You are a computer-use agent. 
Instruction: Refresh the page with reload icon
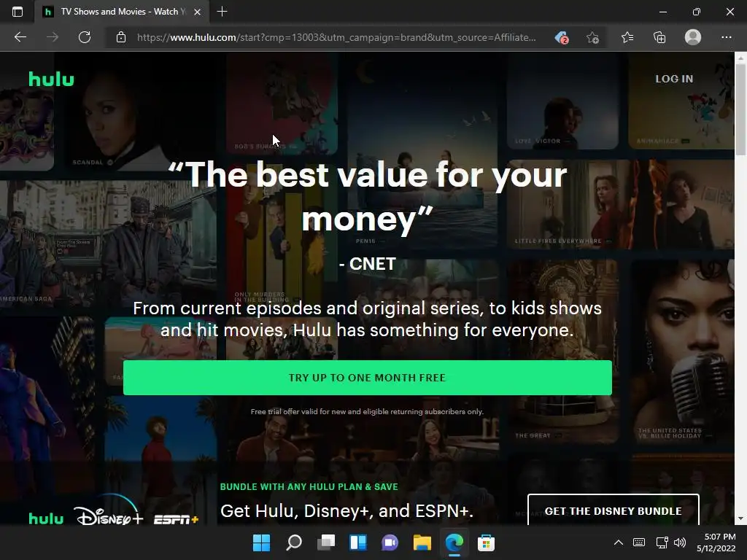tap(85, 37)
